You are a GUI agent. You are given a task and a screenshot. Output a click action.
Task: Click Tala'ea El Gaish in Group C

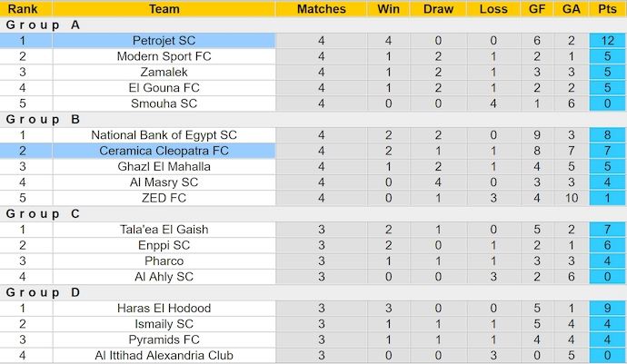[x=164, y=230]
